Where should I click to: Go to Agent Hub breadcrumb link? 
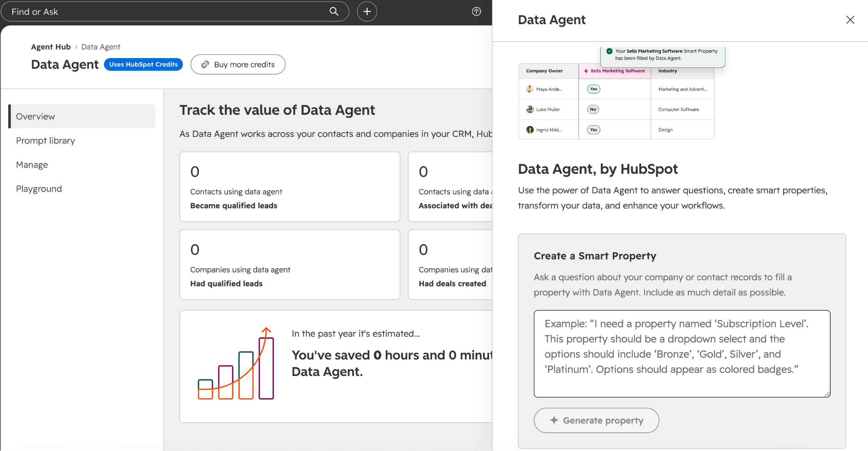click(x=51, y=47)
